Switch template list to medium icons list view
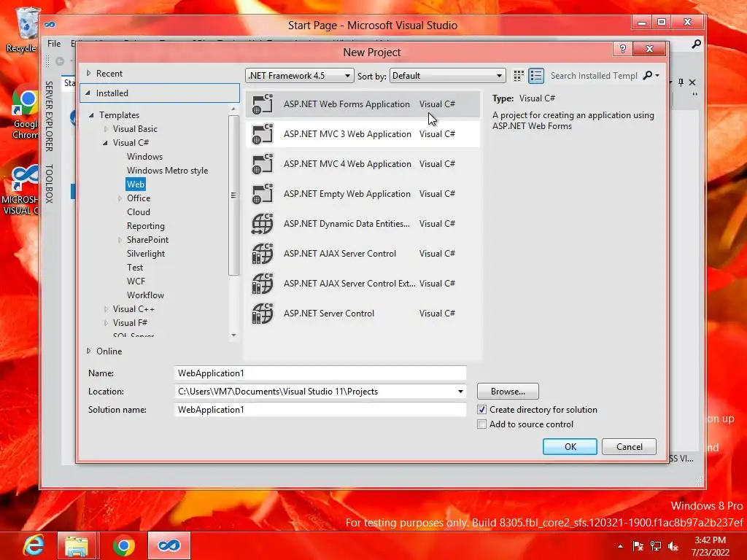 536,76
